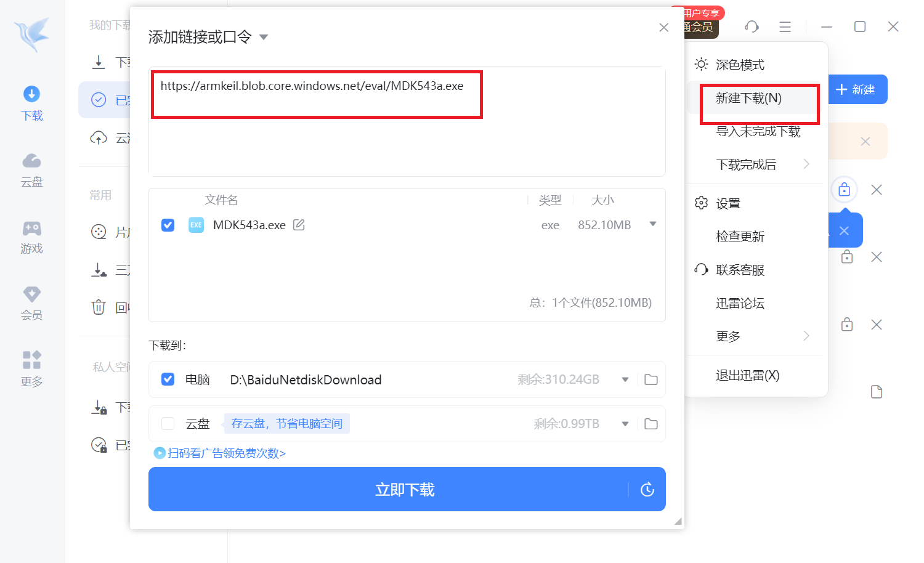Expand the 下载完成后 submenu arrow
The width and height of the screenshot is (924, 563).
pos(806,164)
